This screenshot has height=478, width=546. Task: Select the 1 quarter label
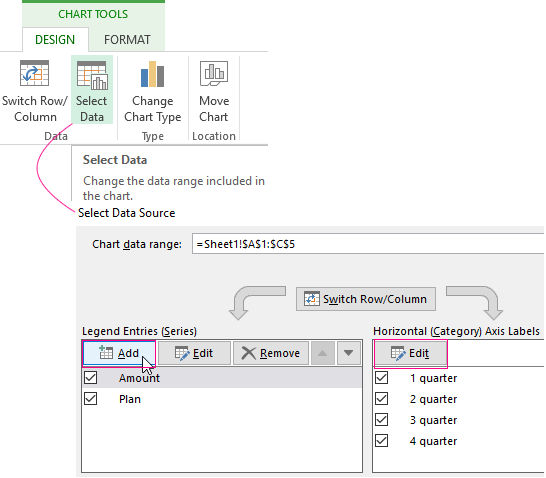point(433,378)
